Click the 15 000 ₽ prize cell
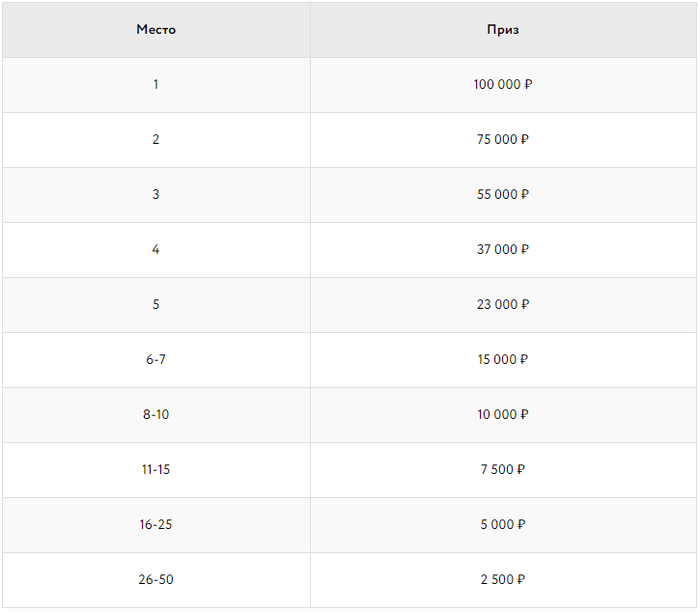 click(x=503, y=360)
